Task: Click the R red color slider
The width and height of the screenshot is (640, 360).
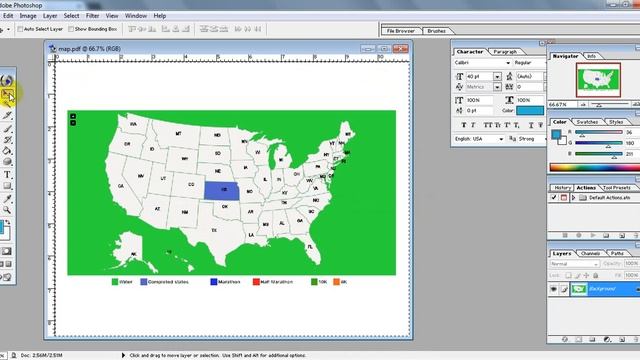Action: [598, 132]
